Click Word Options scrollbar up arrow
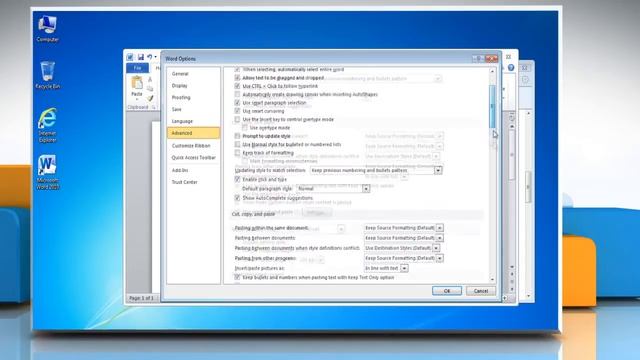Viewport: 640px width, 360px height. tap(492, 71)
